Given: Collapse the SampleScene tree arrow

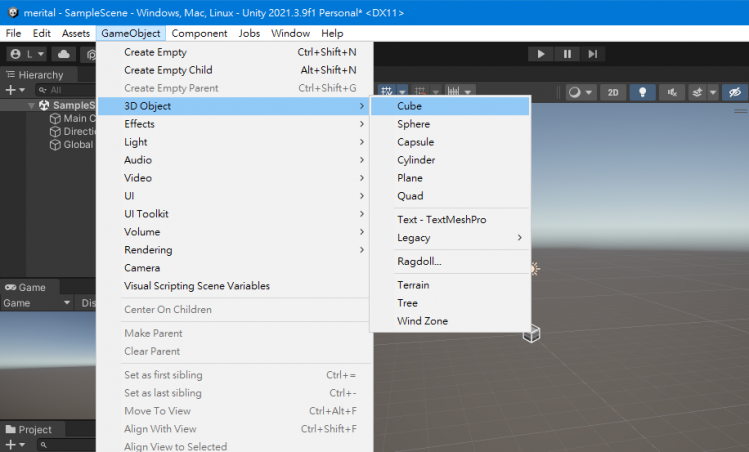Looking at the screenshot, I should tap(31, 106).
